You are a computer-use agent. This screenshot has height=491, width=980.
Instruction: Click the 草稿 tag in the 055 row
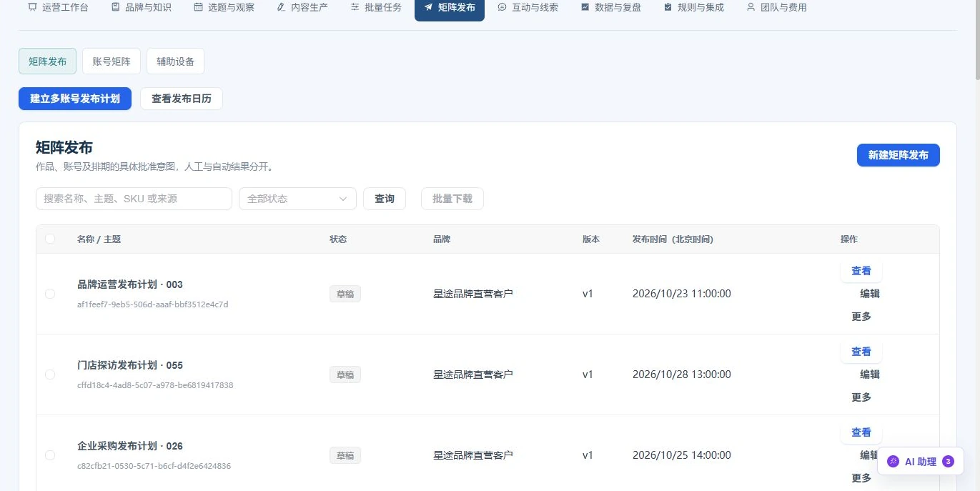(345, 375)
